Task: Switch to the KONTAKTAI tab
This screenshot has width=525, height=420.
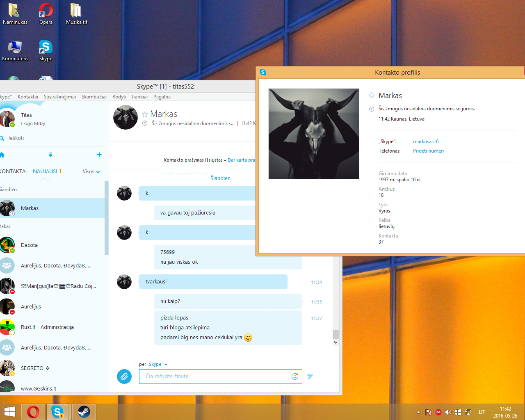Action: (13, 171)
